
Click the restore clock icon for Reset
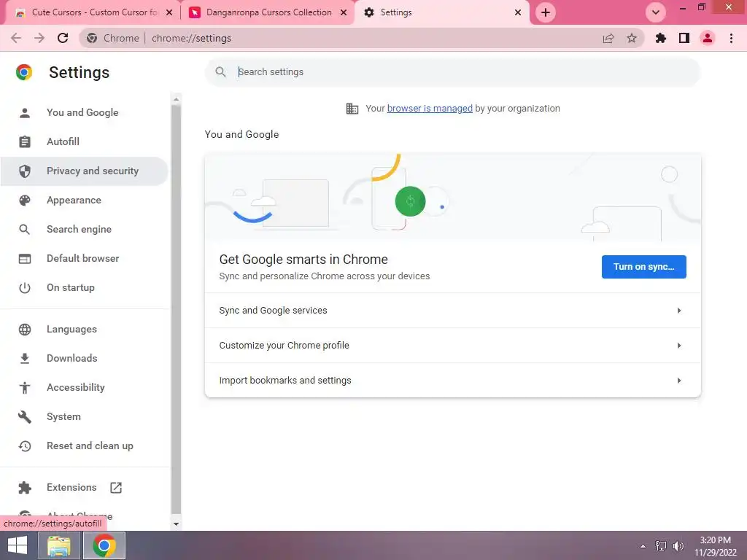tap(25, 446)
